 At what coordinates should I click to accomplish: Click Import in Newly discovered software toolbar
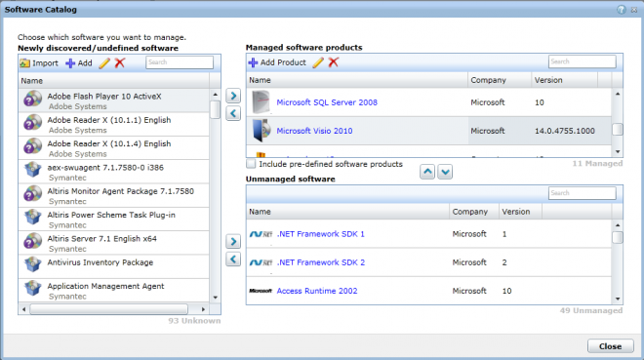(39, 63)
